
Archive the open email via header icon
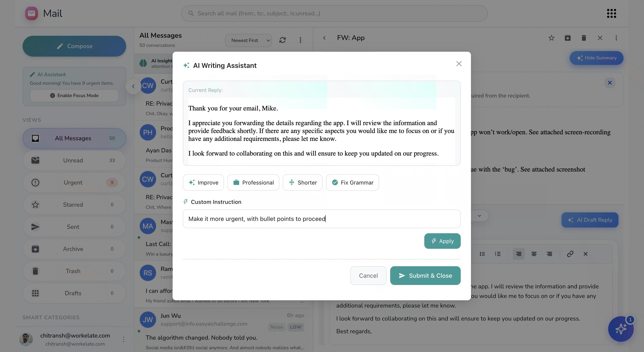[x=567, y=38]
